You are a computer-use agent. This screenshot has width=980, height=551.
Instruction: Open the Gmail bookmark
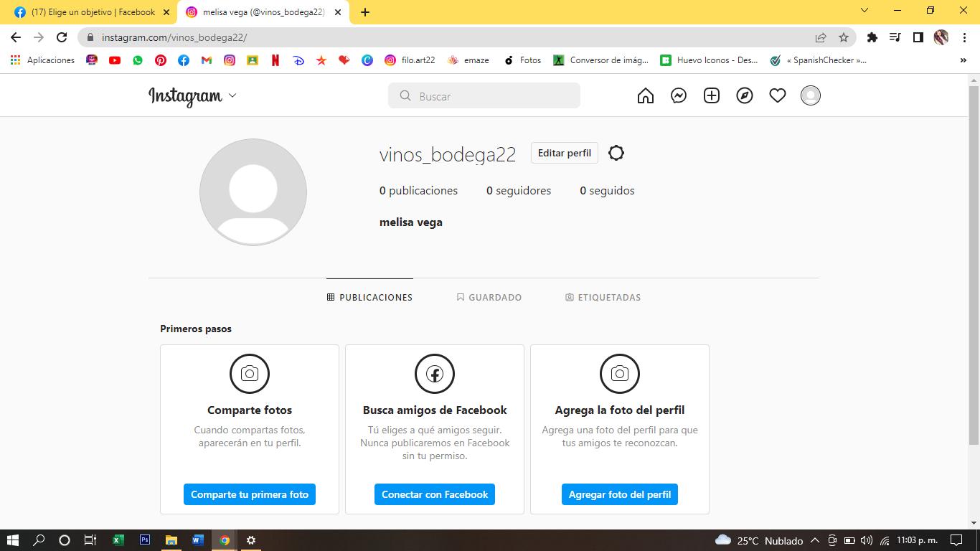pyautogui.click(x=207, y=60)
